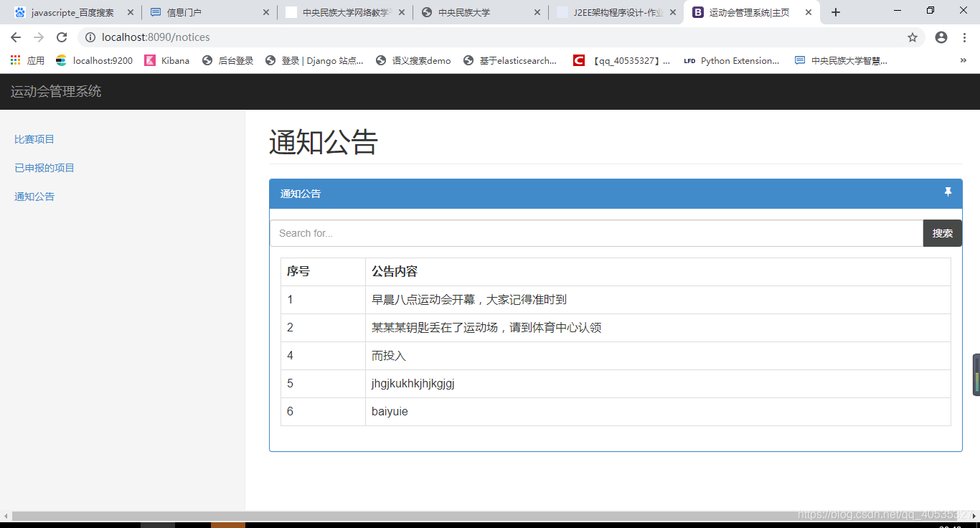Select the notice 早晨八点运动会开幕
Image resolution: width=980 pixels, height=528 pixels.
[x=469, y=299]
